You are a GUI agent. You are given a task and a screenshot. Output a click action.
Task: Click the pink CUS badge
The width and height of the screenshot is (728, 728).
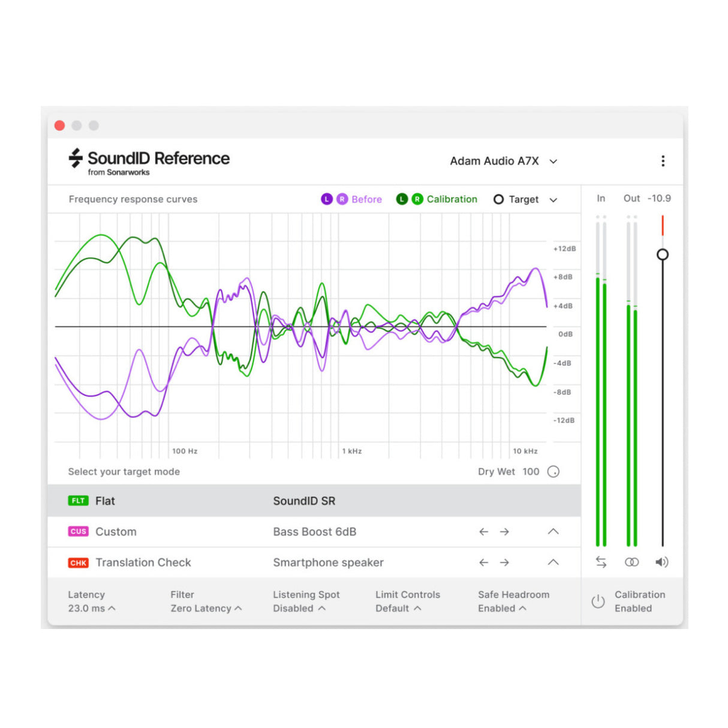[79, 531]
